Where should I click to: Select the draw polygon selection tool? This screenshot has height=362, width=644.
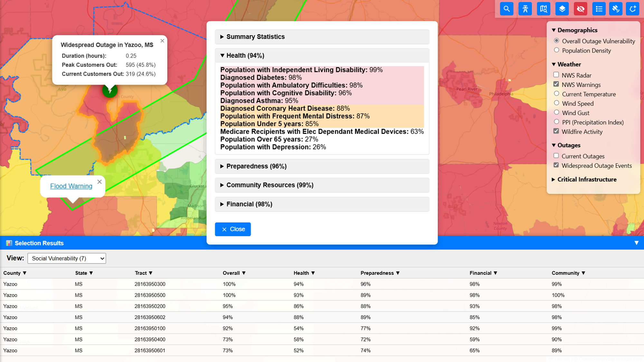click(633, 9)
